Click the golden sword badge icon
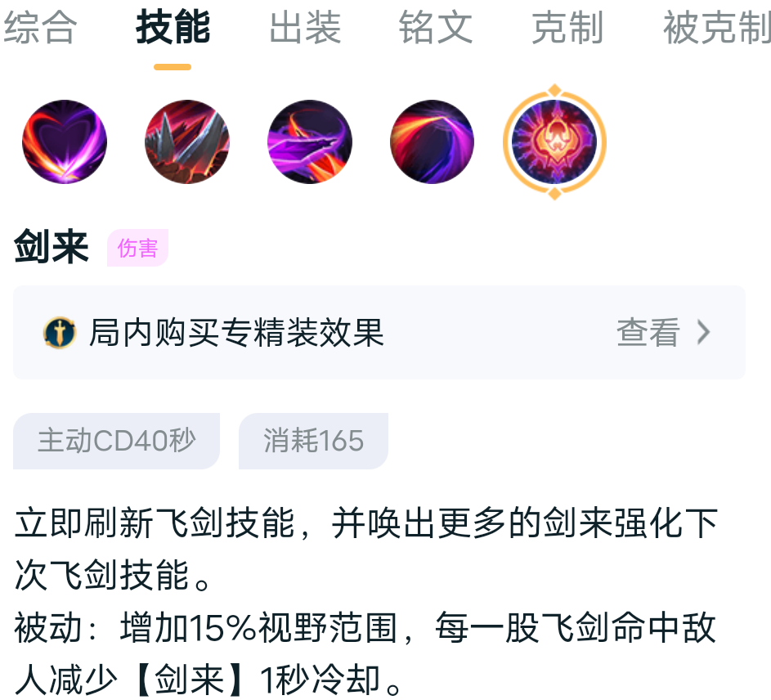 (60, 333)
